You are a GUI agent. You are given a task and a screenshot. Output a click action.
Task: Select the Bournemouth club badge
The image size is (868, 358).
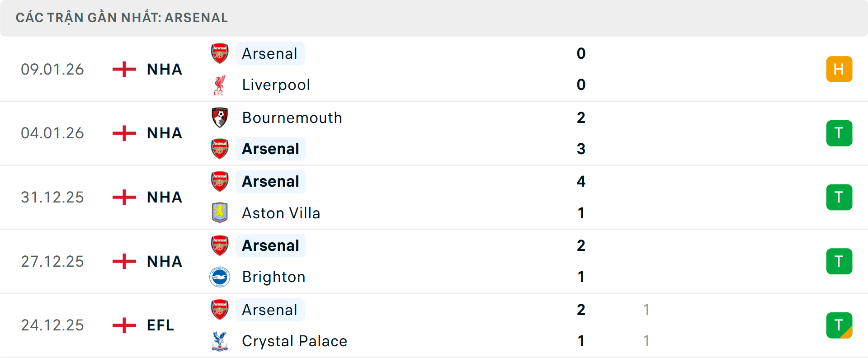[x=220, y=118]
